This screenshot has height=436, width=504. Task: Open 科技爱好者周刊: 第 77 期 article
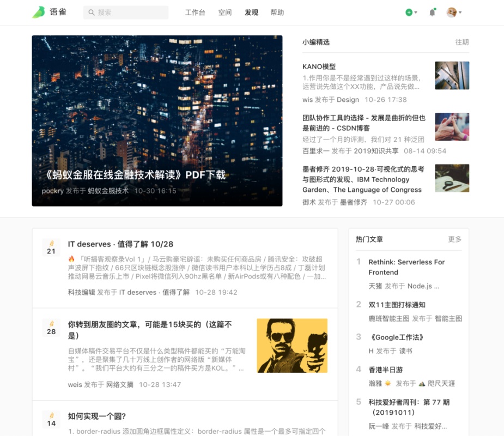pos(409,407)
